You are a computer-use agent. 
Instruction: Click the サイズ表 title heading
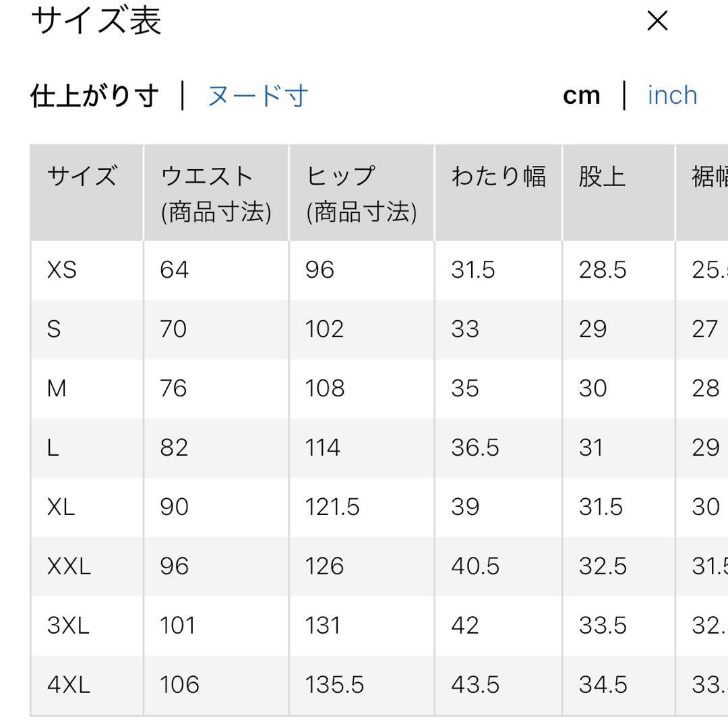tap(96, 20)
